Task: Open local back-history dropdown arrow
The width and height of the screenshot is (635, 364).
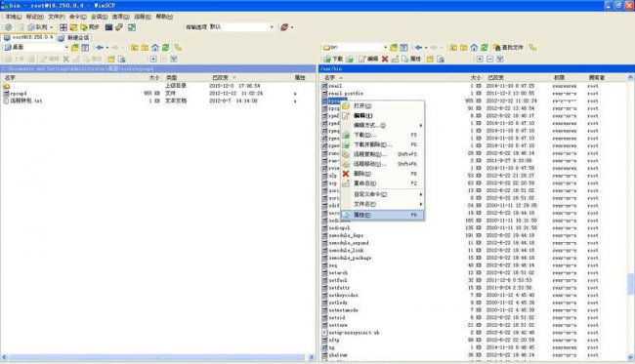Action: click(106, 48)
